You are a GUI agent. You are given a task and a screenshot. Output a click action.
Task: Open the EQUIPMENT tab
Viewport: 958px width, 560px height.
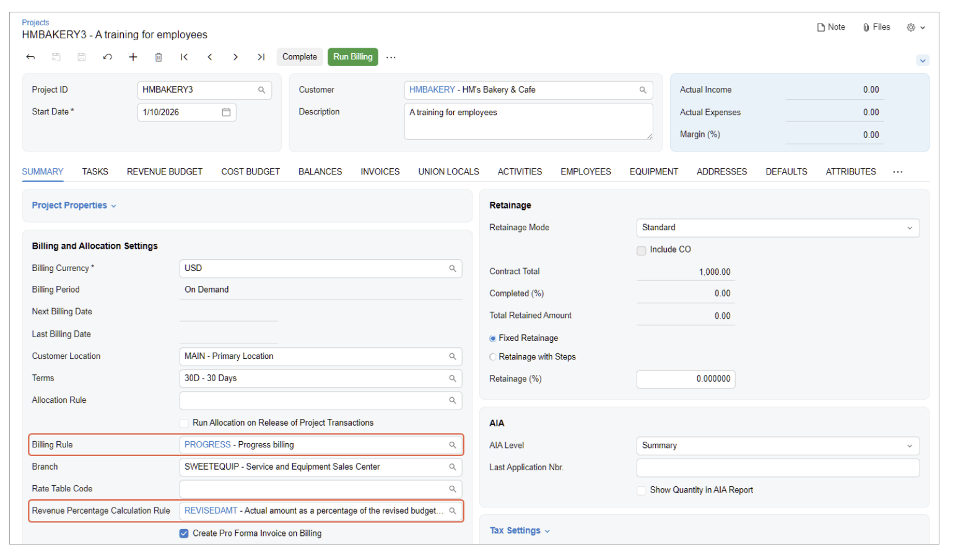654,172
